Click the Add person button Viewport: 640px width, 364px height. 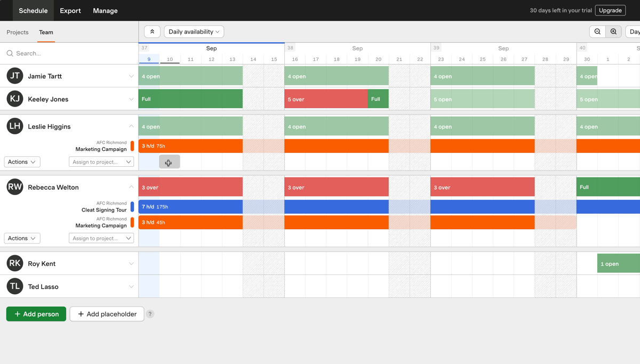click(x=36, y=314)
